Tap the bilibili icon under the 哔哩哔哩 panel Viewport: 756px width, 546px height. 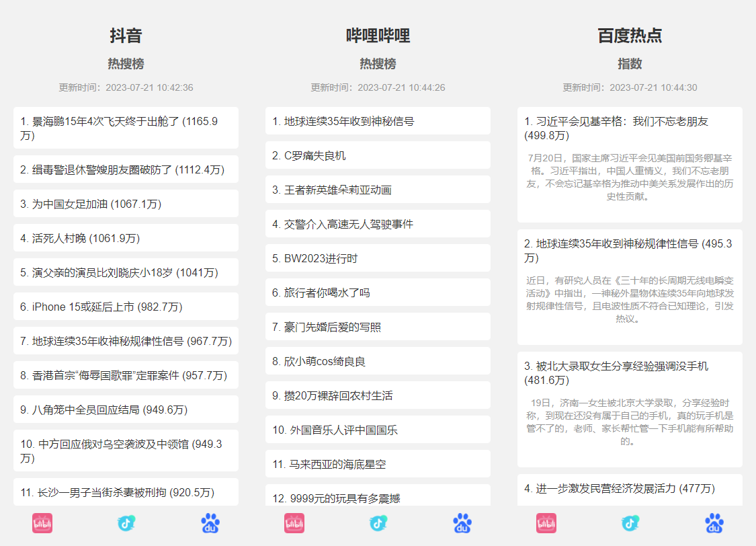click(x=294, y=523)
